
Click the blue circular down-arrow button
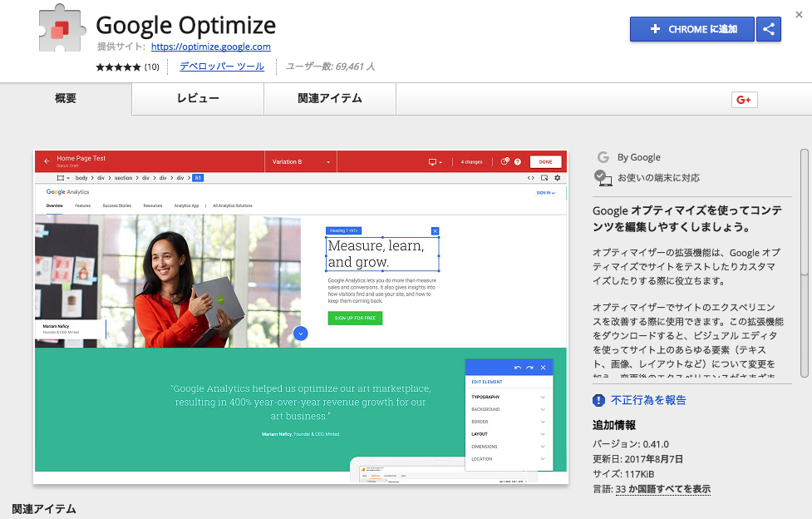300,334
